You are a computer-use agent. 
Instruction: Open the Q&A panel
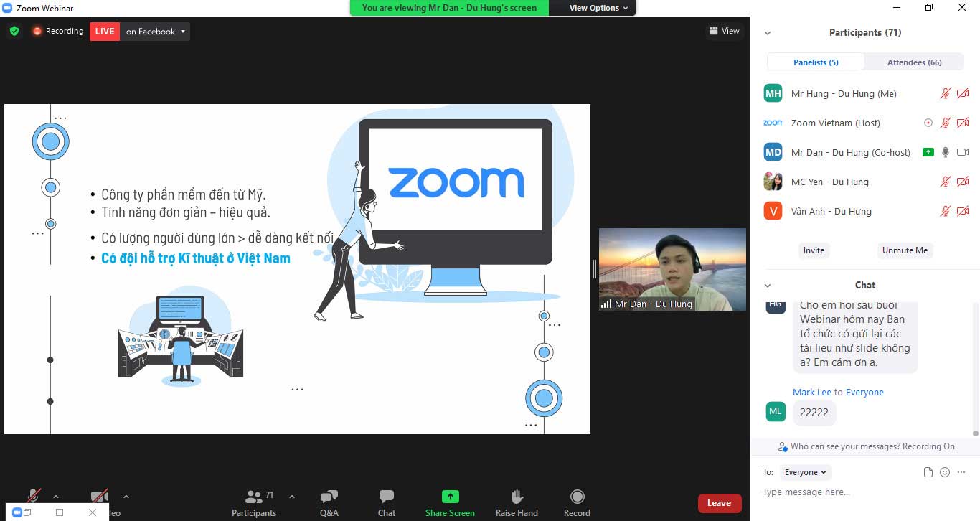[329, 502]
